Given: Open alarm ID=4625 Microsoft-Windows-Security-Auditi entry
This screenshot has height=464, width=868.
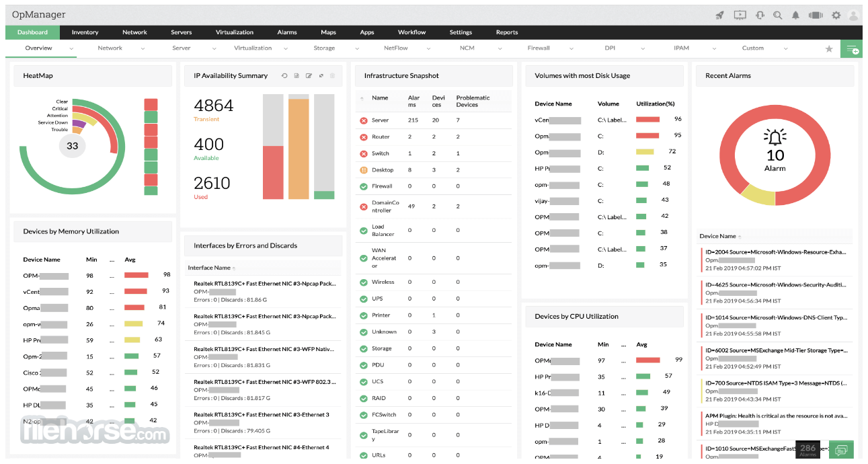Looking at the screenshot, I should click(776, 293).
